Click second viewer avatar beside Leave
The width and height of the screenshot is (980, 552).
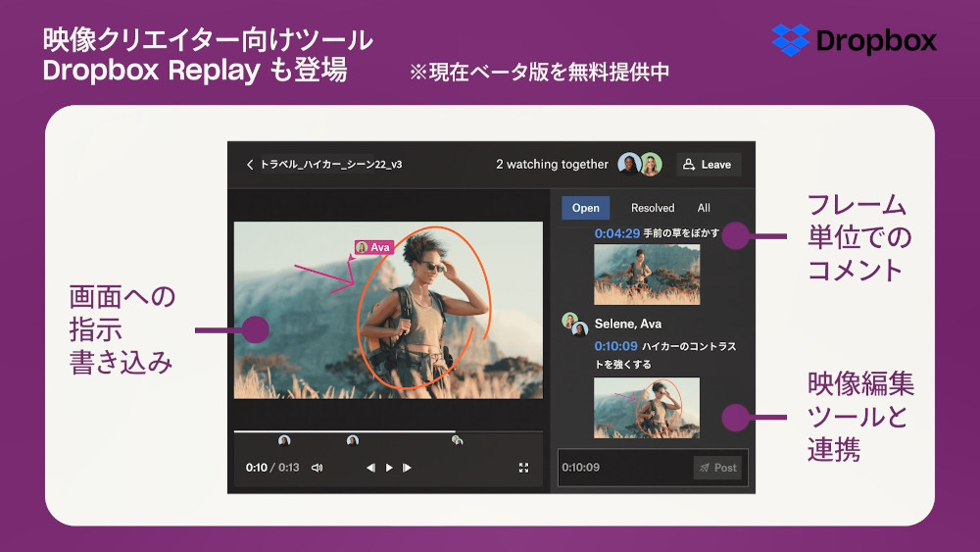652,165
